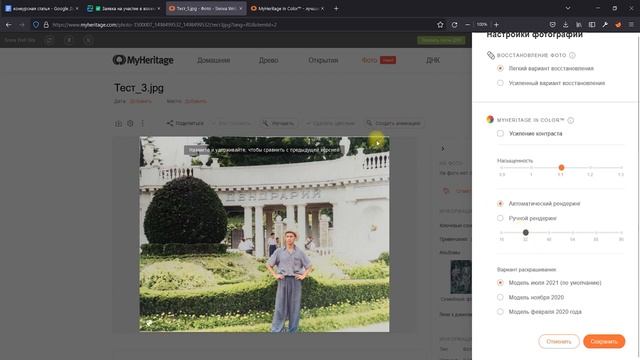Enable the contrast enhancement checkbox
This screenshot has height=360, width=640.
[x=500, y=133]
